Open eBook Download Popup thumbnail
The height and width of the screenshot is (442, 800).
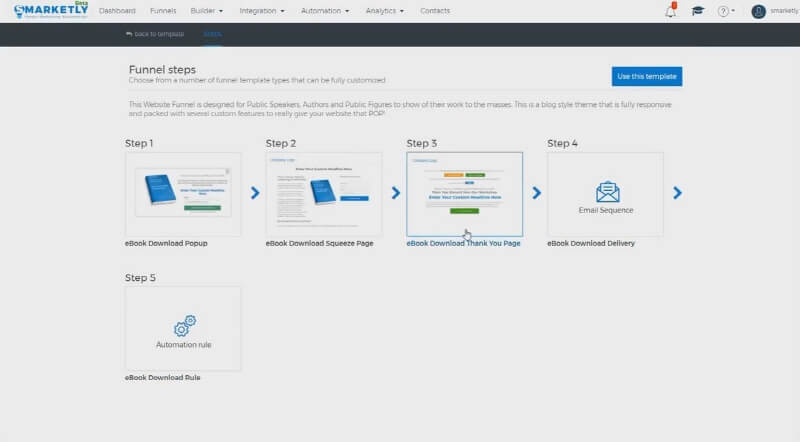coord(183,194)
